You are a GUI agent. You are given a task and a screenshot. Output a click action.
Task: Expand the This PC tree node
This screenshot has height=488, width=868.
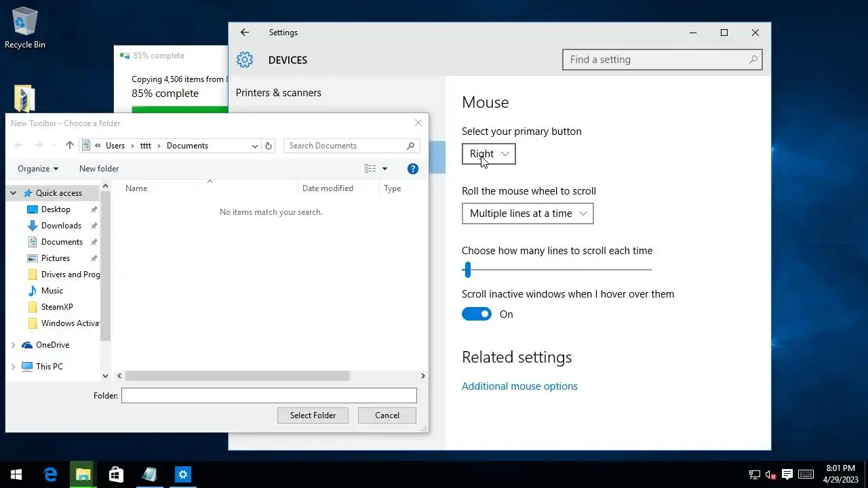(x=13, y=367)
